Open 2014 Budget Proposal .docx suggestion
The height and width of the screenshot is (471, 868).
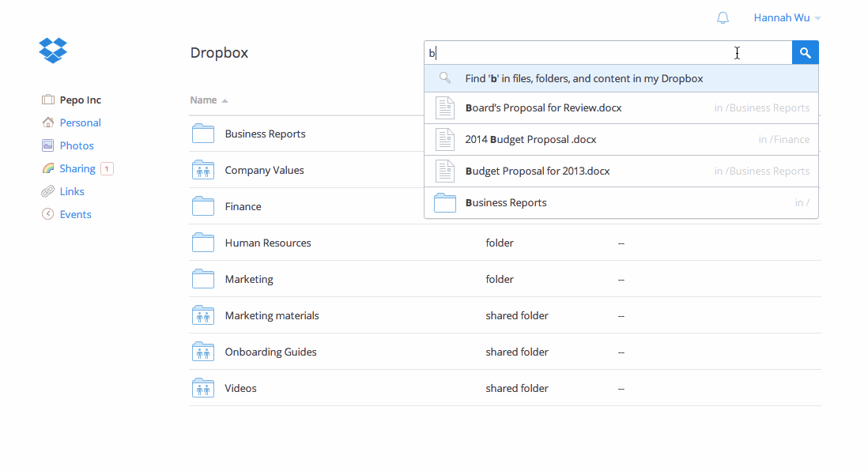[621, 139]
